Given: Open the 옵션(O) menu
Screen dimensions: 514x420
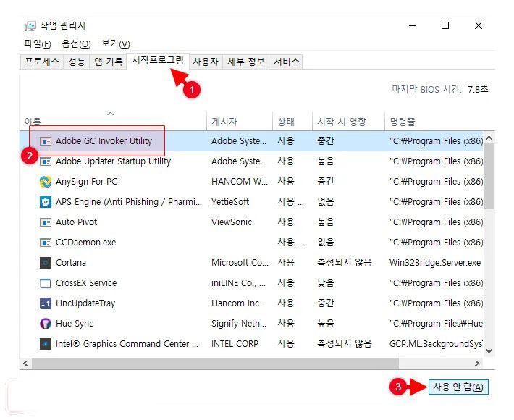Looking at the screenshot, I should click(x=76, y=43).
